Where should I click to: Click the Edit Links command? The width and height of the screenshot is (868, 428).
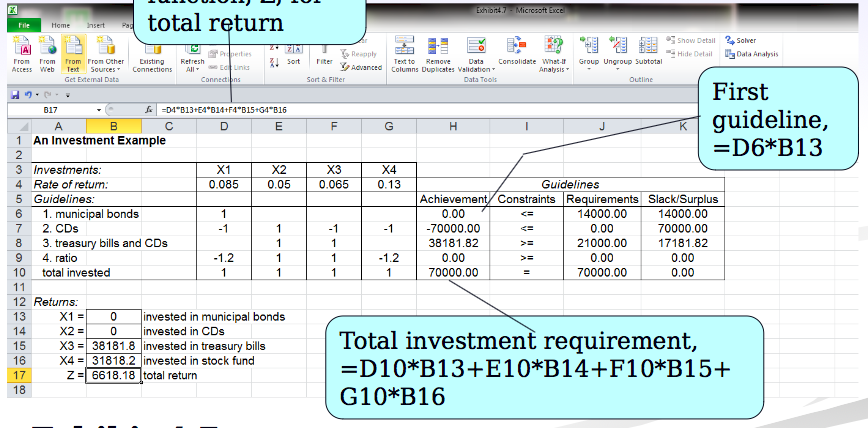click(229, 68)
